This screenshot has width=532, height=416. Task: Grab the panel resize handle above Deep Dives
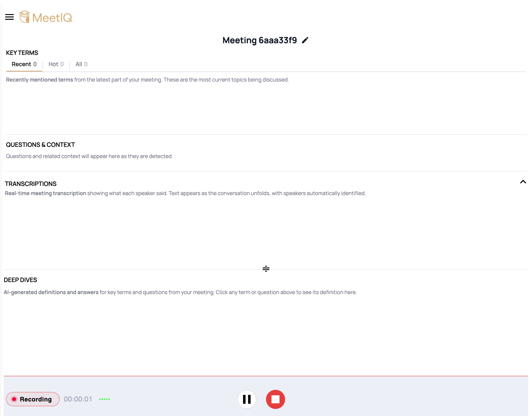click(x=266, y=269)
